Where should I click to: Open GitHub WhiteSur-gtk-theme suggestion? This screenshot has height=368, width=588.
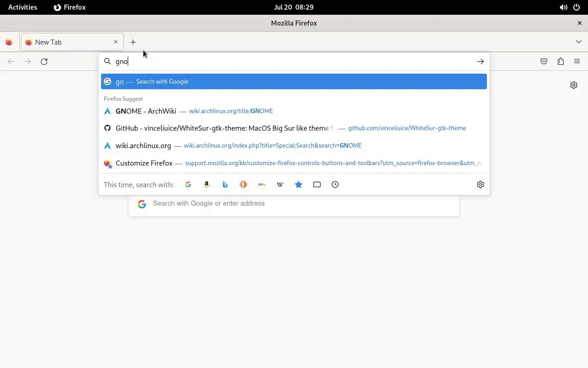click(x=294, y=128)
